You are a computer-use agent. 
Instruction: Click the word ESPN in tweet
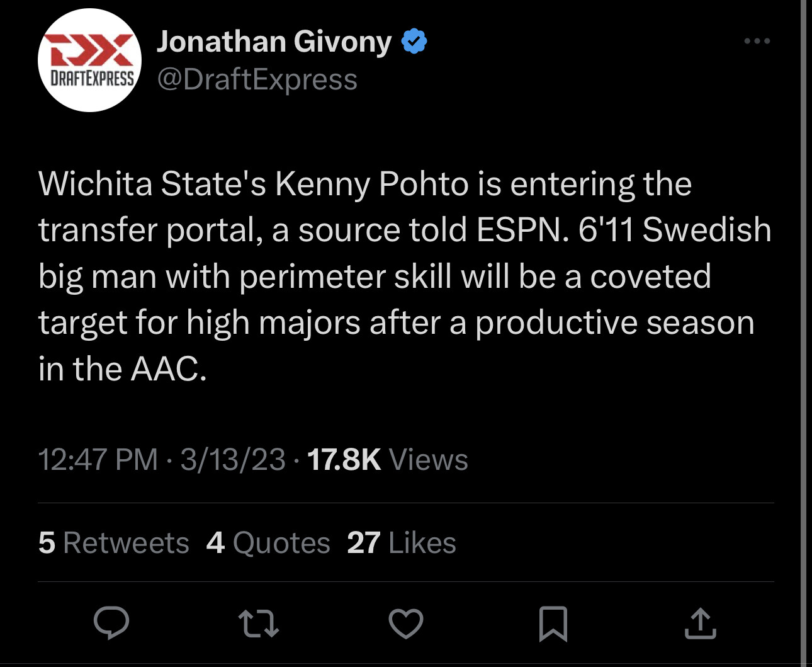519,230
